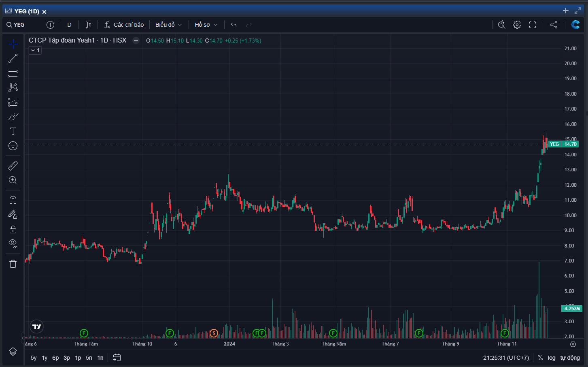The height and width of the screenshot is (367, 588).
Task: Set chart range to 1y
Action: 45,358
